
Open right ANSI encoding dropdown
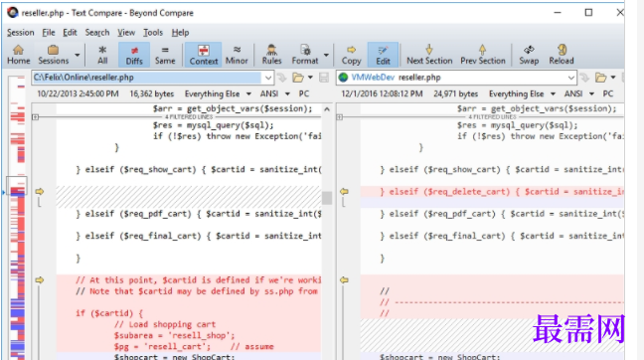(x=579, y=94)
